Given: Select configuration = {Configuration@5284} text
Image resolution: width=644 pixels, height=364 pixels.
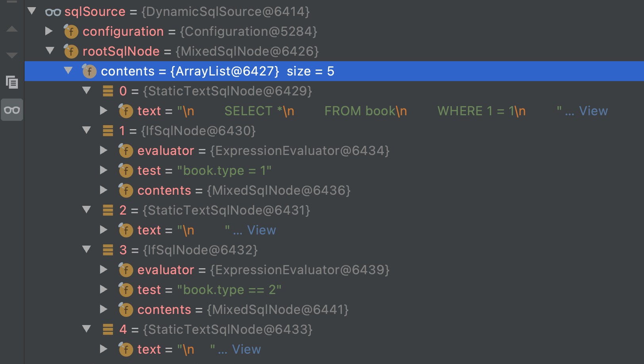Looking at the screenshot, I should coord(200,31).
